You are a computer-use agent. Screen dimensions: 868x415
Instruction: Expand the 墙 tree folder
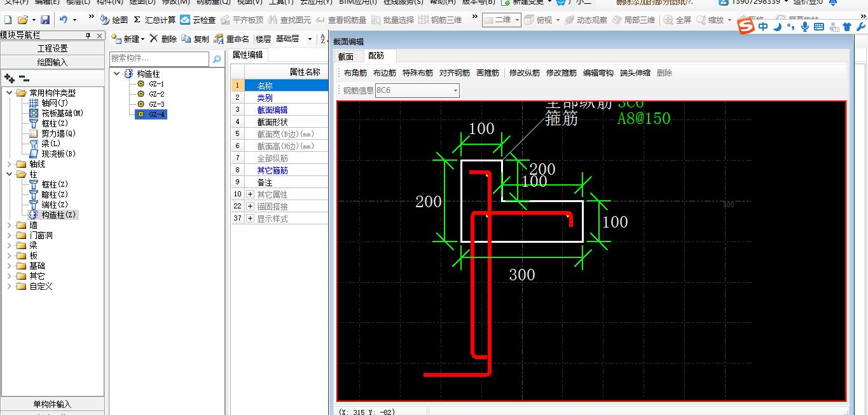pyautogui.click(x=10, y=225)
